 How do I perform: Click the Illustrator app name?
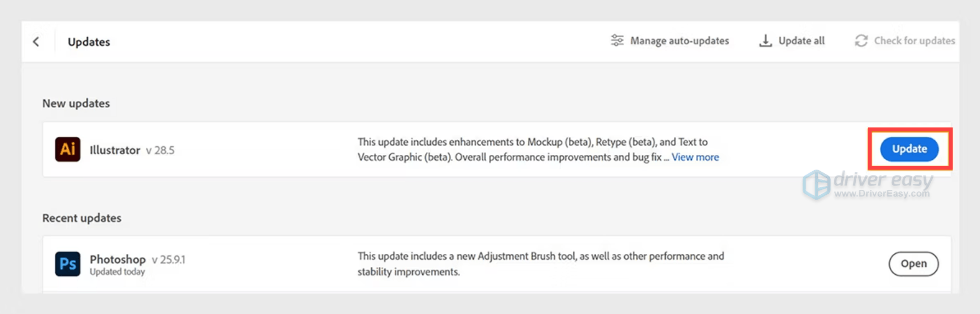[115, 150]
